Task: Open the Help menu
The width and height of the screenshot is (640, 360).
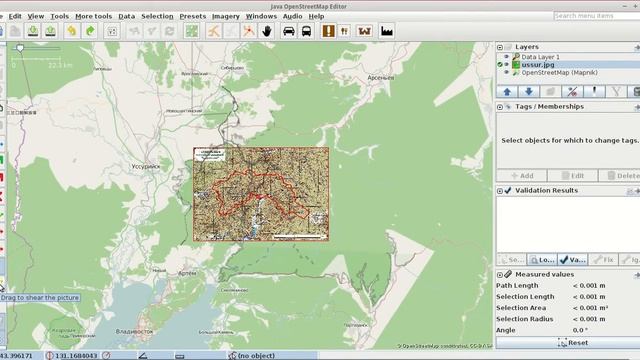Action: (x=316, y=16)
